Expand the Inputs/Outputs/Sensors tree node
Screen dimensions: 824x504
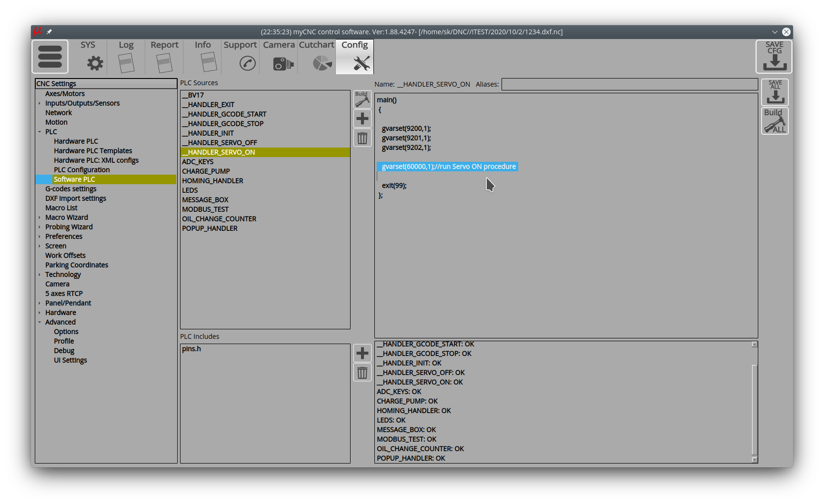[x=40, y=103]
